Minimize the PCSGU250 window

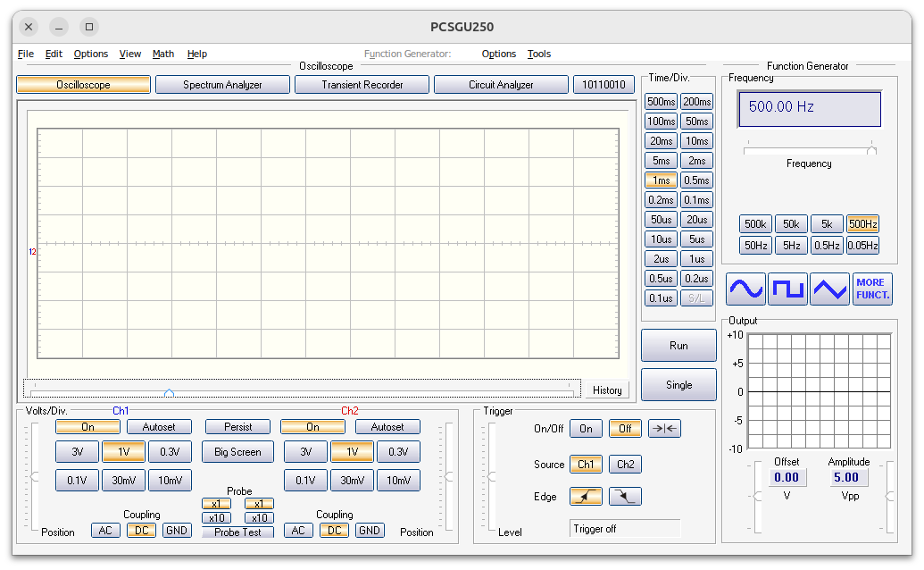point(58,27)
